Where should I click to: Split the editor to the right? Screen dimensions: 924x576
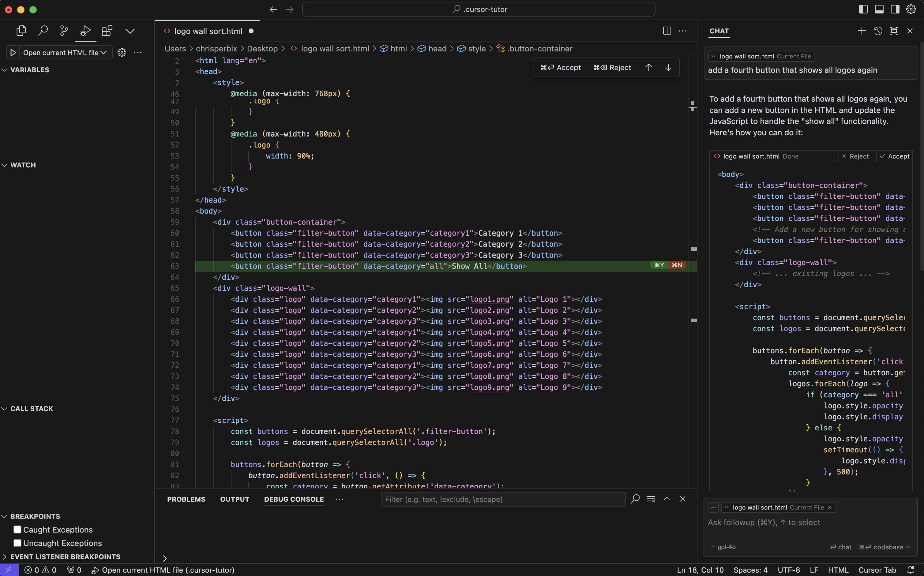click(x=667, y=31)
